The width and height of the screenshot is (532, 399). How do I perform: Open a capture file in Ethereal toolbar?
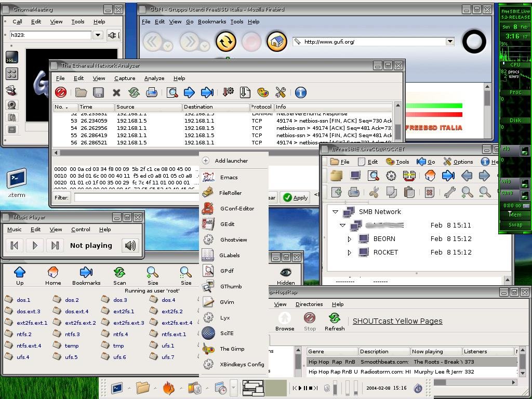pos(81,92)
